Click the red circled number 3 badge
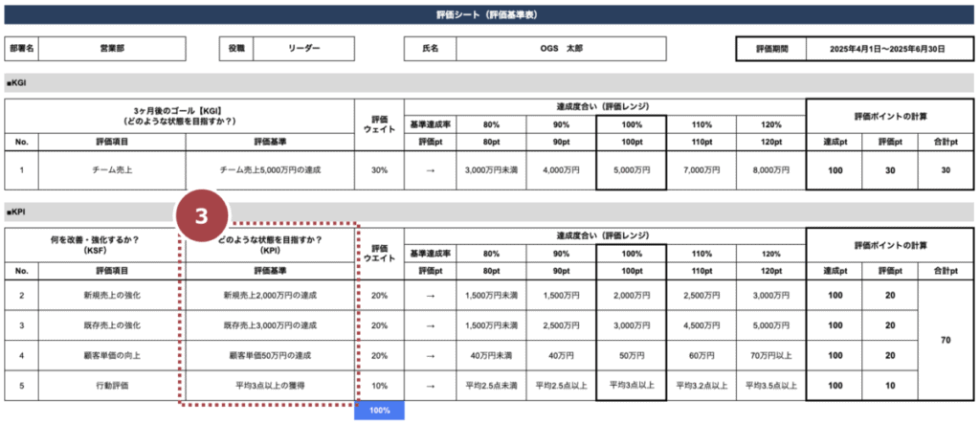 click(201, 215)
